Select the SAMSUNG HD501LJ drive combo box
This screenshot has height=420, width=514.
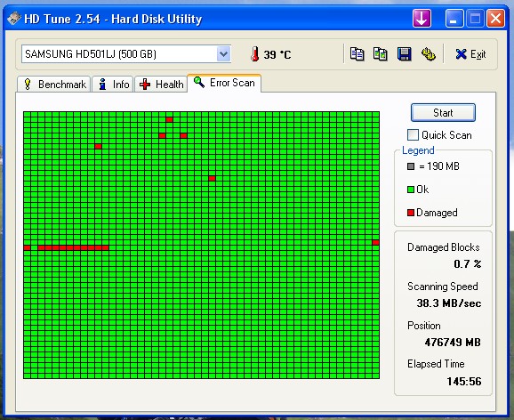(126, 54)
